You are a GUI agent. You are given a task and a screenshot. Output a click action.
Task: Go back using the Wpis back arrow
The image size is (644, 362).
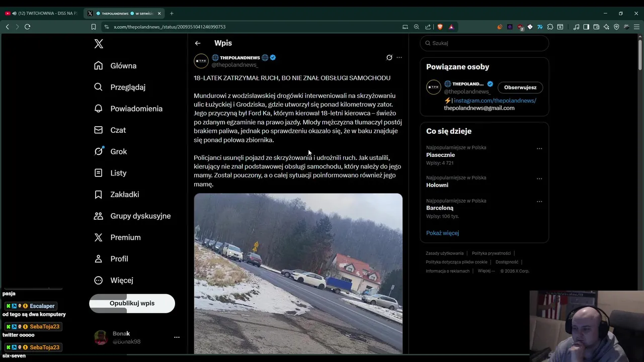coord(198,43)
